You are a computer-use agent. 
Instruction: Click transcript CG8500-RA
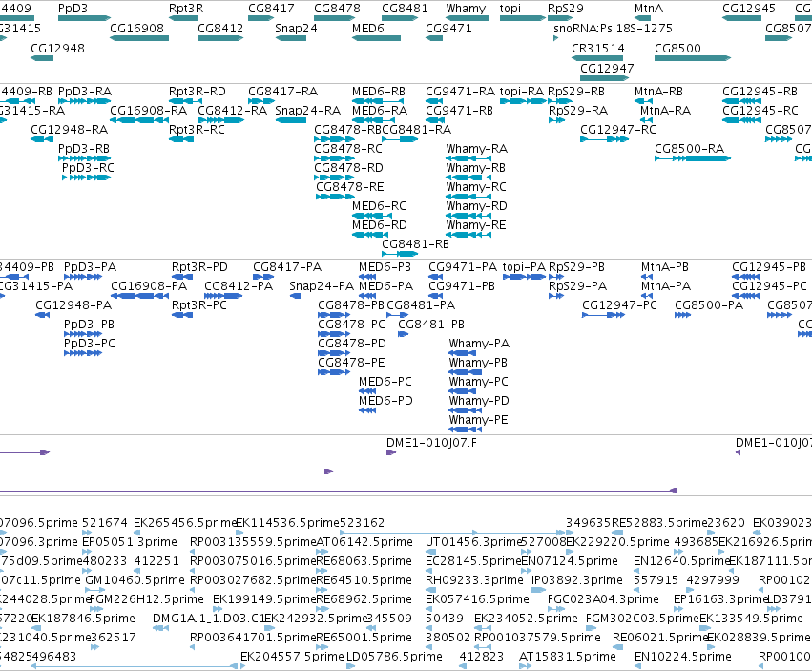[693, 158]
